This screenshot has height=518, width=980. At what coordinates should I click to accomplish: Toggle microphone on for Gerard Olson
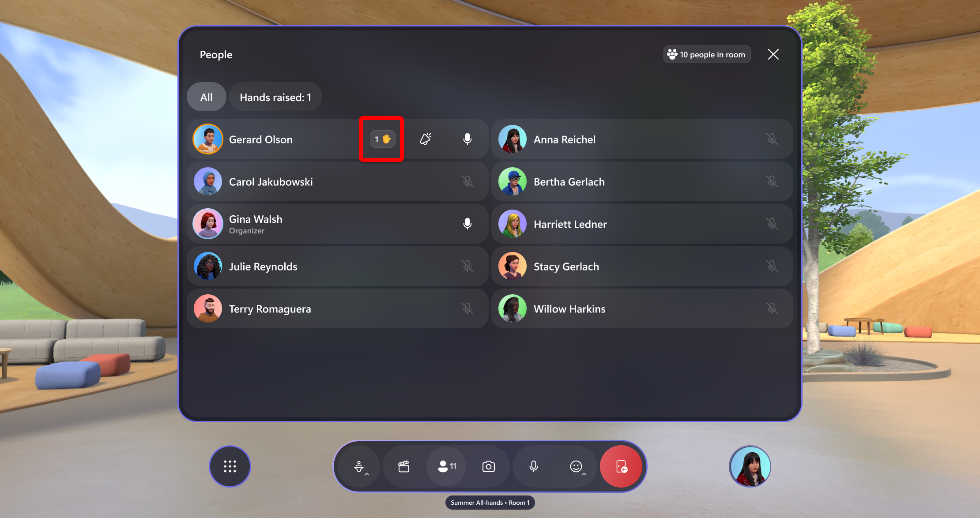click(468, 139)
